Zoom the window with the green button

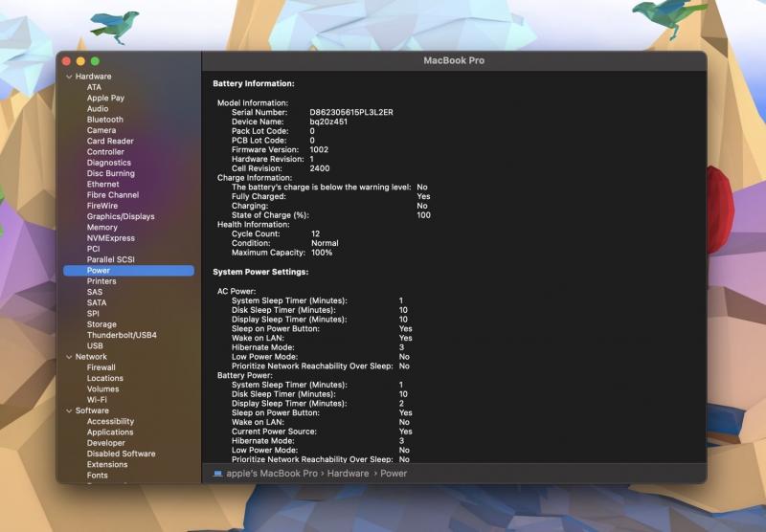(x=95, y=61)
